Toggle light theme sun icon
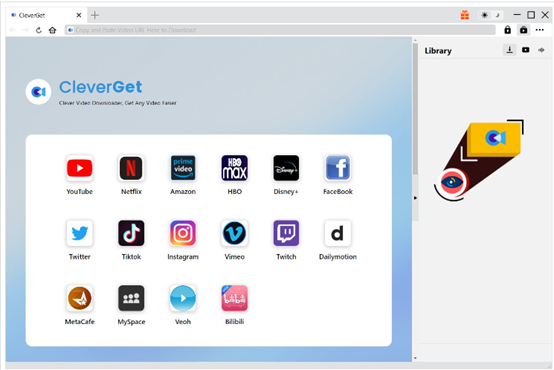Image resolution: width=554 pixels, height=370 pixels. (484, 15)
